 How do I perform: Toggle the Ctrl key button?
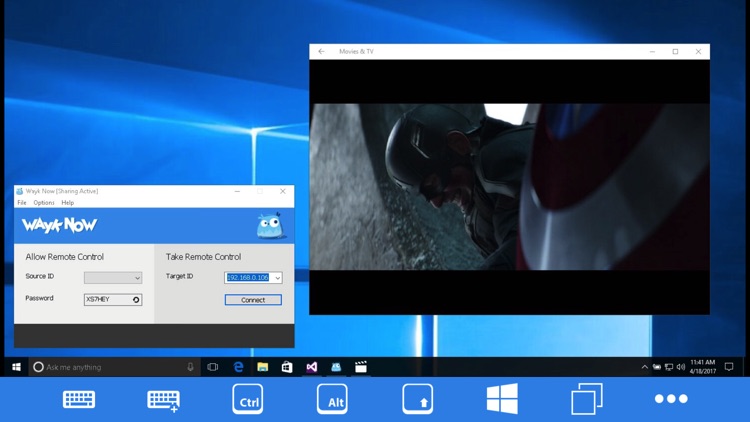pos(248,399)
